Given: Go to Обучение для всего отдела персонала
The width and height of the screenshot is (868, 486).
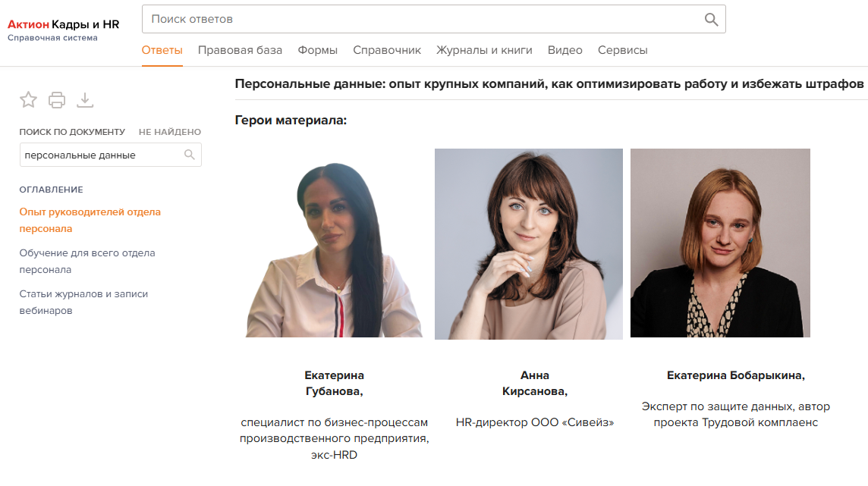Looking at the screenshot, I should [x=87, y=261].
